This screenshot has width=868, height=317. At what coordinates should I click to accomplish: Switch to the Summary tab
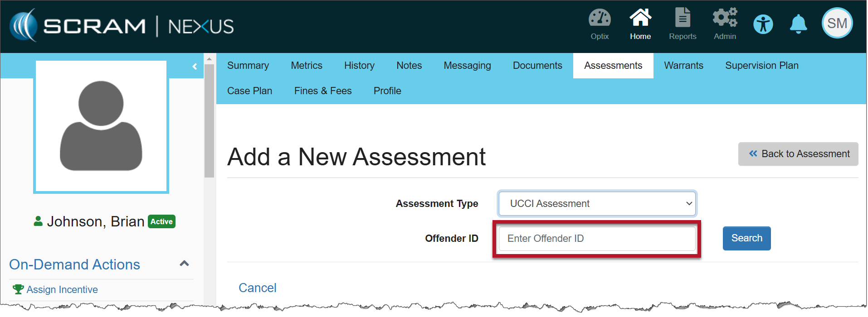(248, 66)
